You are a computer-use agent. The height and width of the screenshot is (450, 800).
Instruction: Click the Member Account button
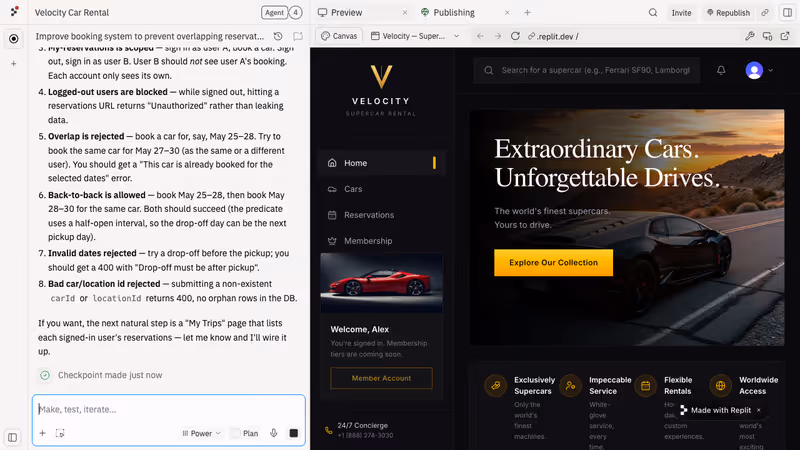pos(381,378)
